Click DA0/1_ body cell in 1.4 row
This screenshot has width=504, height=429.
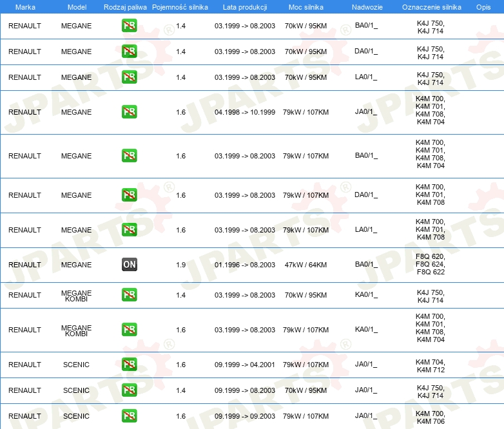[366, 52]
